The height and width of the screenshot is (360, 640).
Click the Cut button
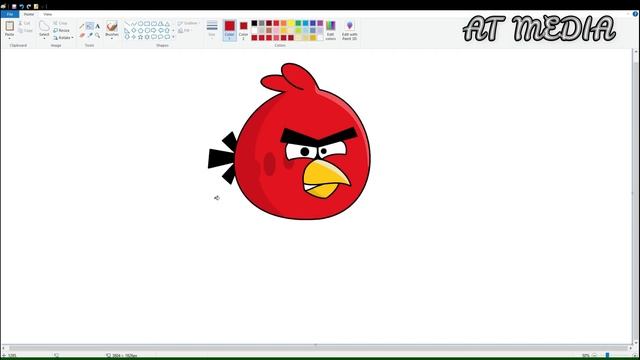click(24, 24)
